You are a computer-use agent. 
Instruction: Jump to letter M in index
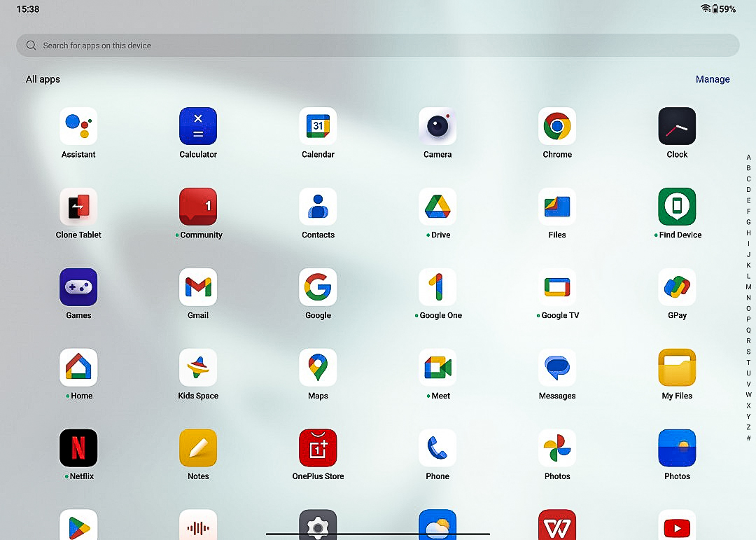pos(748,286)
